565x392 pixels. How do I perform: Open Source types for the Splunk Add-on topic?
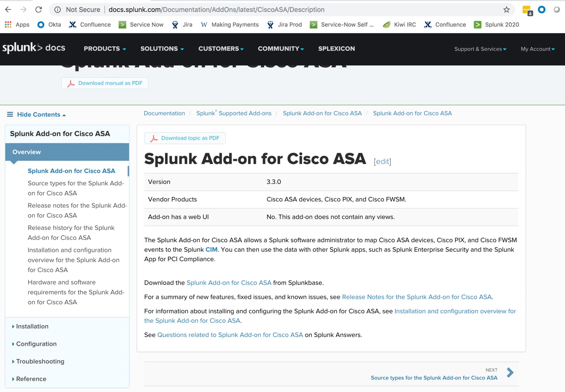click(x=76, y=188)
